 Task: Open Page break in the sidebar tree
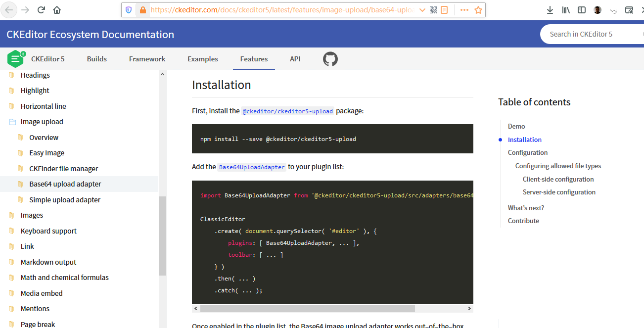click(x=38, y=325)
